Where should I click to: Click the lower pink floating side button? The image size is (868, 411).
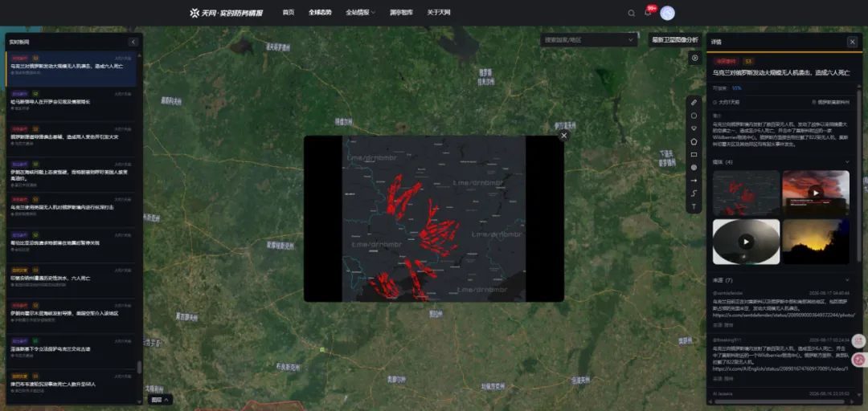point(858,360)
